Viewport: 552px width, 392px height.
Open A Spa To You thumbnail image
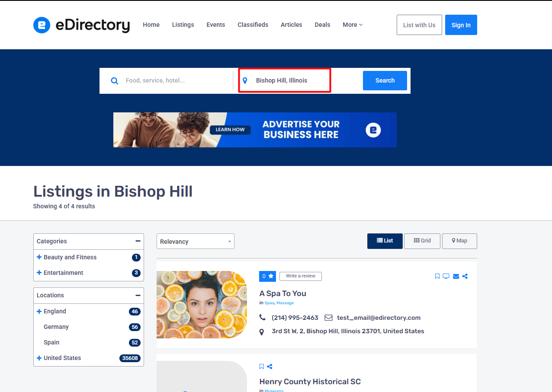(x=202, y=305)
